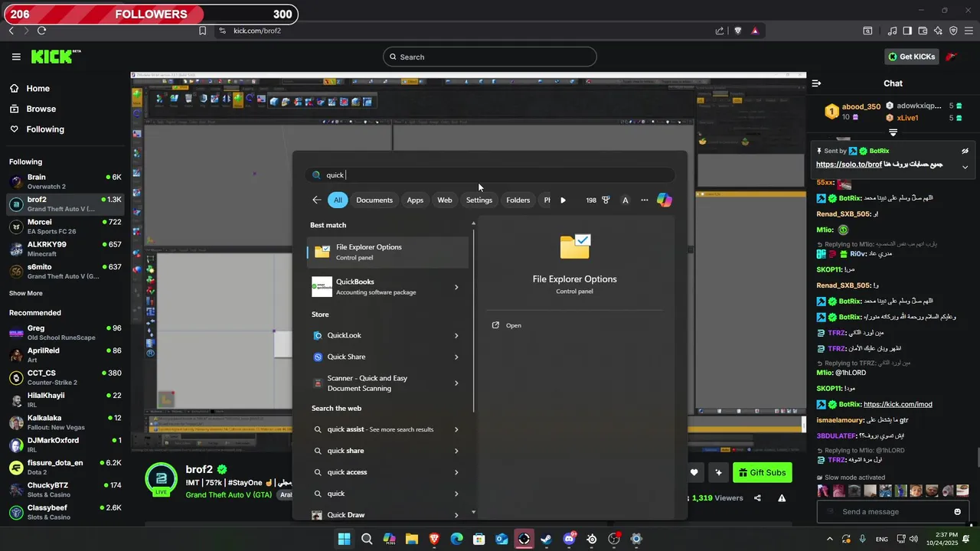Open search panel rewards trophy icon

[606, 200]
